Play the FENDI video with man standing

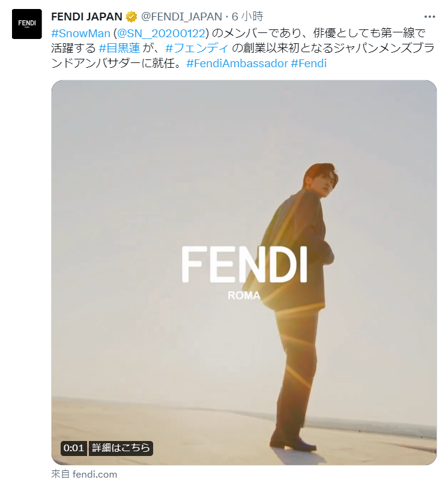pos(244,272)
